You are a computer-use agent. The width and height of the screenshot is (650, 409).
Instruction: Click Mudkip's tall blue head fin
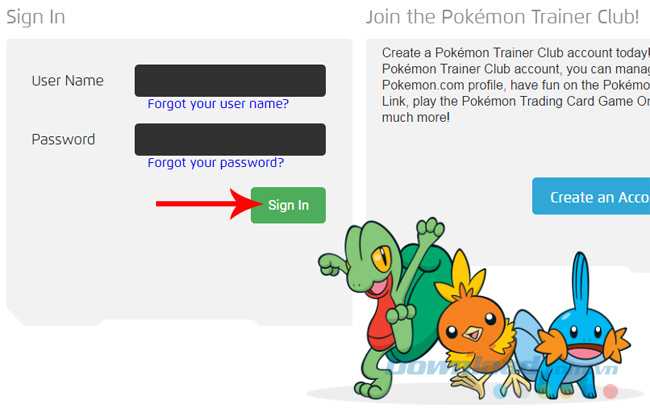[581, 284]
